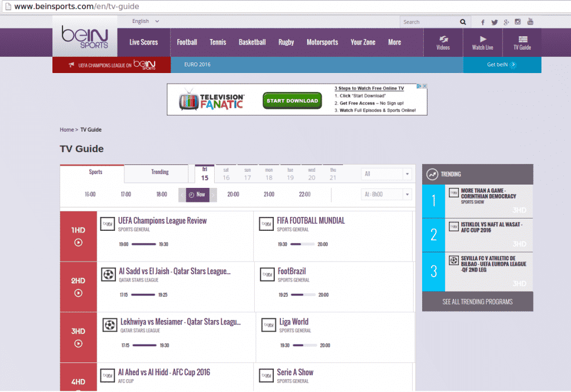Click the EURO 2016 banner link
This screenshot has height=392, width=571.
point(197,65)
